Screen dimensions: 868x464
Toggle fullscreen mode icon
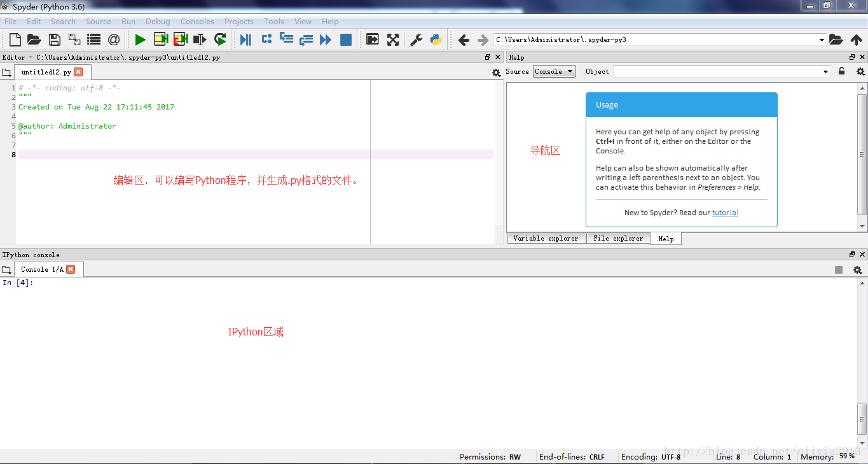tap(393, 39)
